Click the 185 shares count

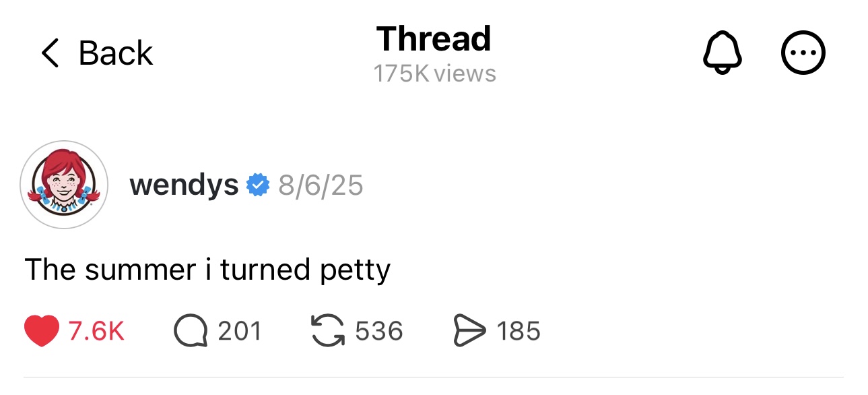tap(519, 331)
